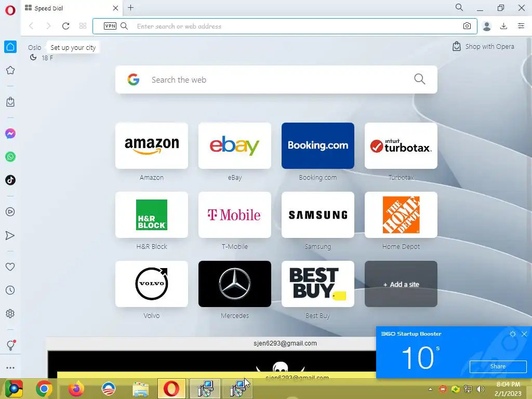This screenshot has height=399, width=532.
Task: Open My Flow arrow icon in sidebar
Action: point(10,235)
